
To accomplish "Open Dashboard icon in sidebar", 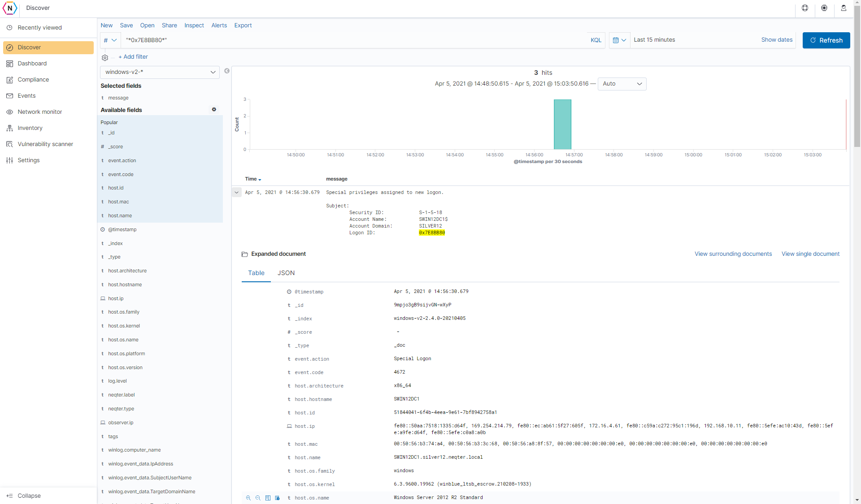I will coord(9,64).
